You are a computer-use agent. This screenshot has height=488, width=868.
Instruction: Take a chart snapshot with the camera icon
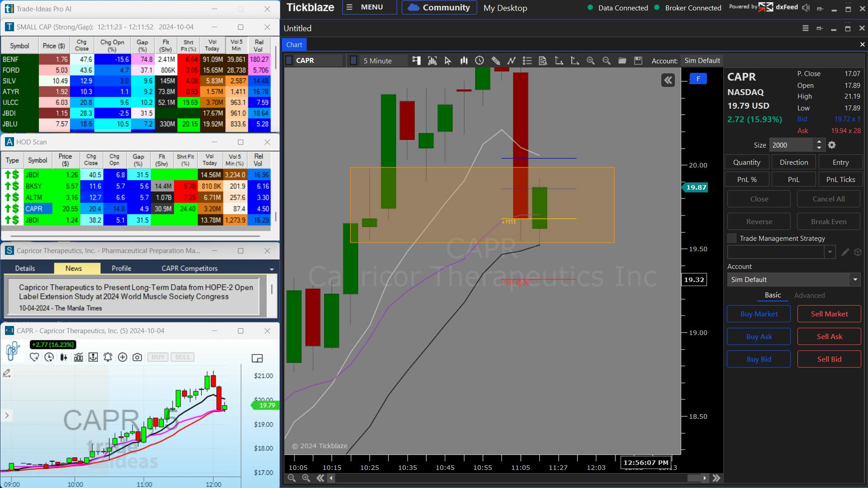[137, 357]
